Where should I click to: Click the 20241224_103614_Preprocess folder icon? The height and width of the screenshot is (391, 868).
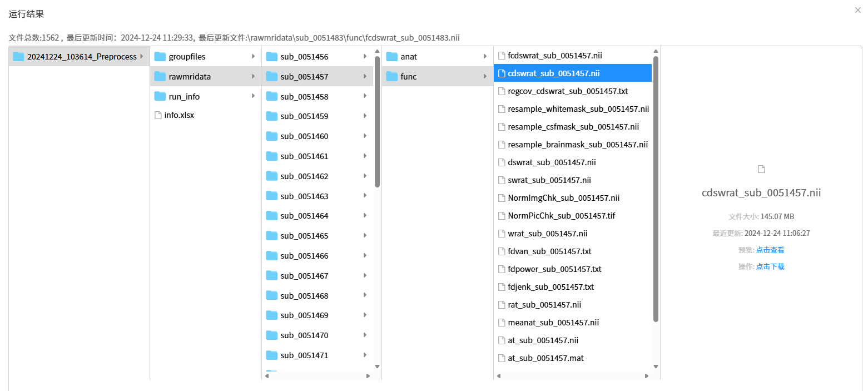[x=19, y=57]
